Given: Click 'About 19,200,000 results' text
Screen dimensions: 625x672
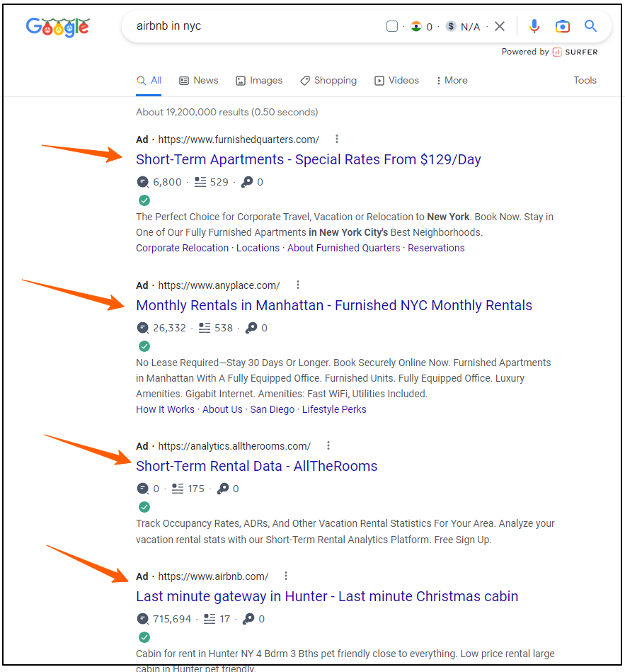Looking at the screenshot, I should (x=193, y=113).
